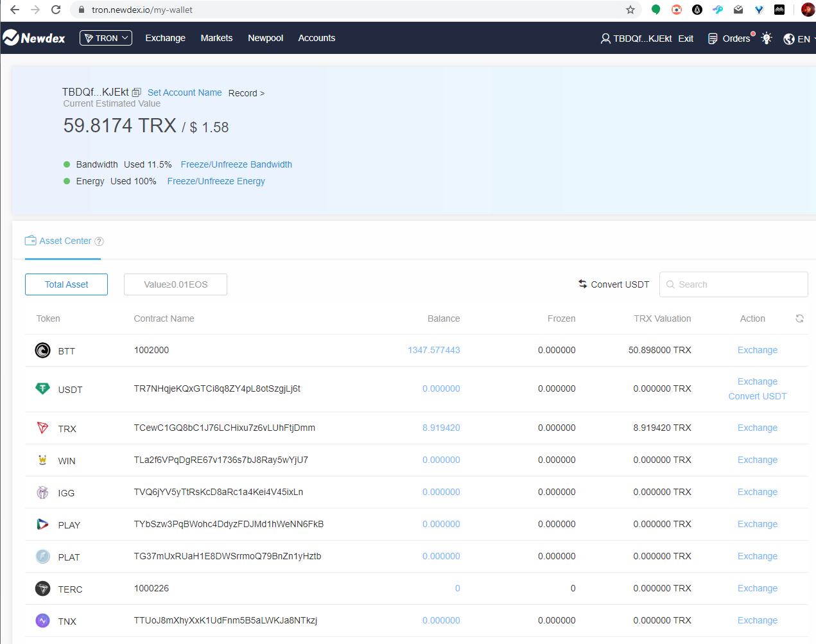Screen dimensions: 816x644
Task: Click Exchange for TNX row
Action: (x=757, y=620)
